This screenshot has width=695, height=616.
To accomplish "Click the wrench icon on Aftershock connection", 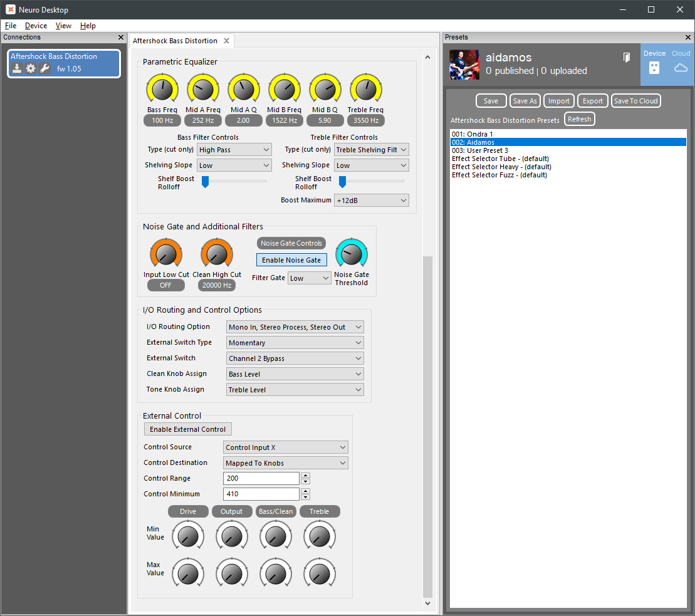I will click(44, 68).
